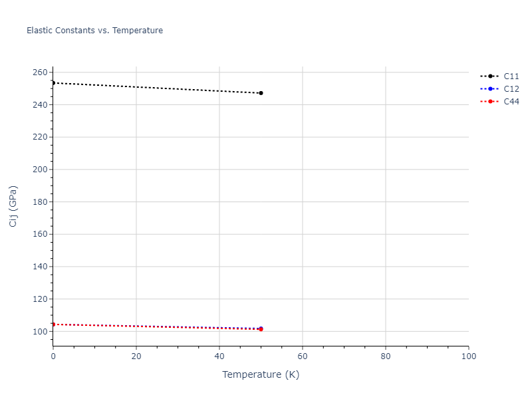Click the "Temperature (K)" x-axis title
This screenshot has width=532, height=399.
point(261,374)
